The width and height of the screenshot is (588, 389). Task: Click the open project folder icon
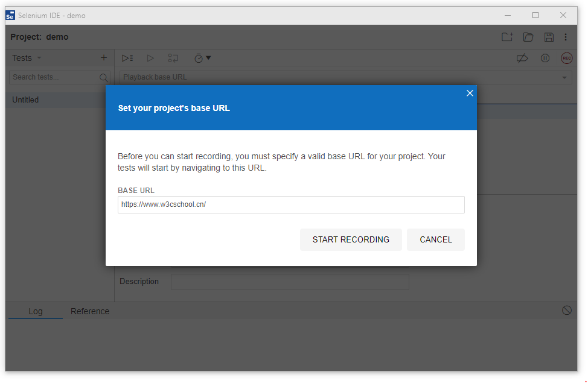(x=528, y=37)
